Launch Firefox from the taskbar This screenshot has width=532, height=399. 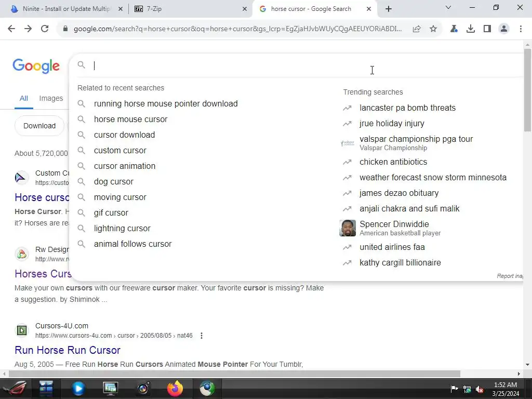point(175,389)
